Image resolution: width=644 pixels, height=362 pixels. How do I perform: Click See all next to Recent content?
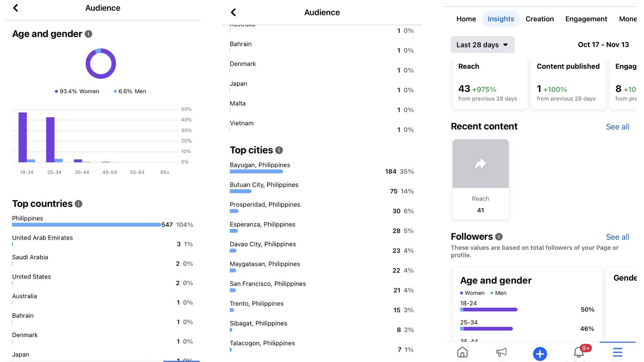click(x=617, y=127)
